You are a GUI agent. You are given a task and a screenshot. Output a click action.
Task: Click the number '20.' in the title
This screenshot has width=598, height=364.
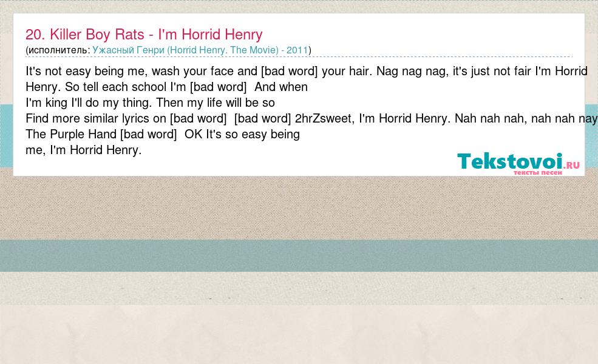[x=35, y=35]
